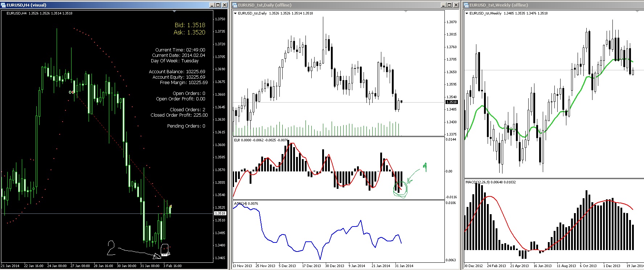The height and width of the screenshot is (270, 644).
Task: Click the Pending Orders: 0 text
Action: point(186,126)
